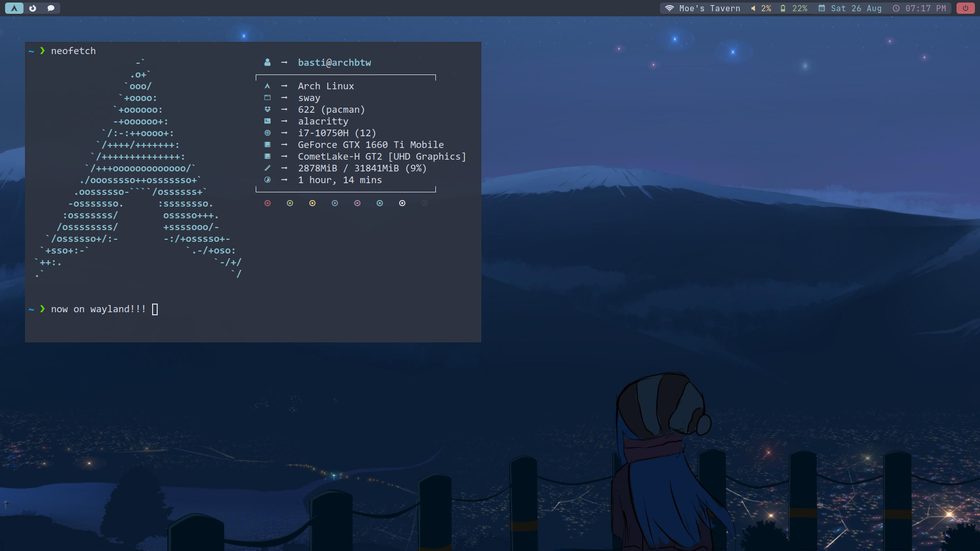
Task: Open the Moe's Tavern network label
Action: pos(709,8)
